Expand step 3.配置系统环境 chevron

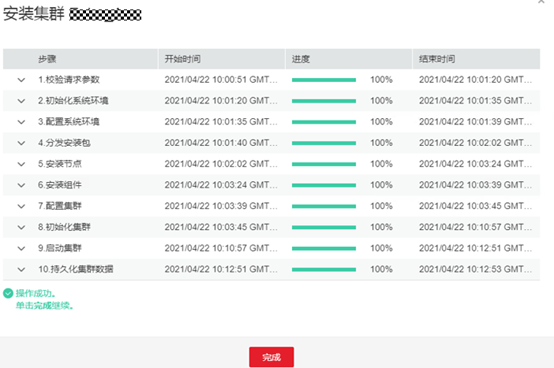(x=21, y=122)
